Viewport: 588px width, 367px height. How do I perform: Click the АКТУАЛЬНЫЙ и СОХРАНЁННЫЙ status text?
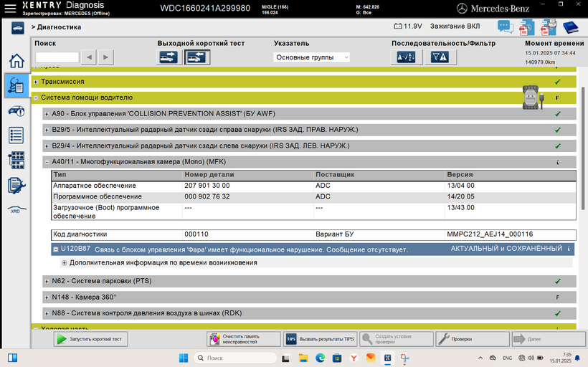(506, 249)
